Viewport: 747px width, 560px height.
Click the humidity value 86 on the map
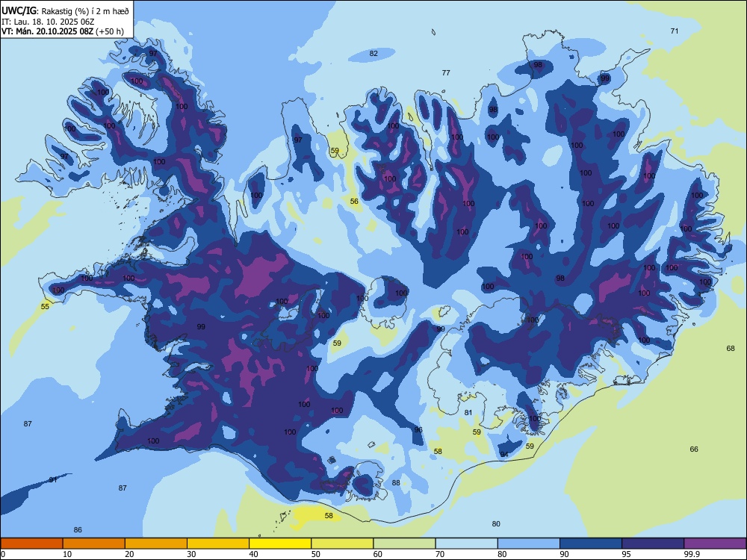click(78, 529)
